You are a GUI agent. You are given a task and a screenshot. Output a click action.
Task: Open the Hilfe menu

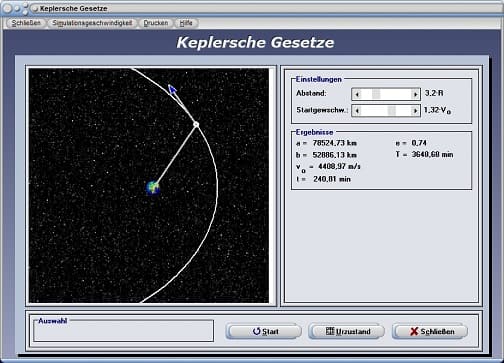[186, 23]
